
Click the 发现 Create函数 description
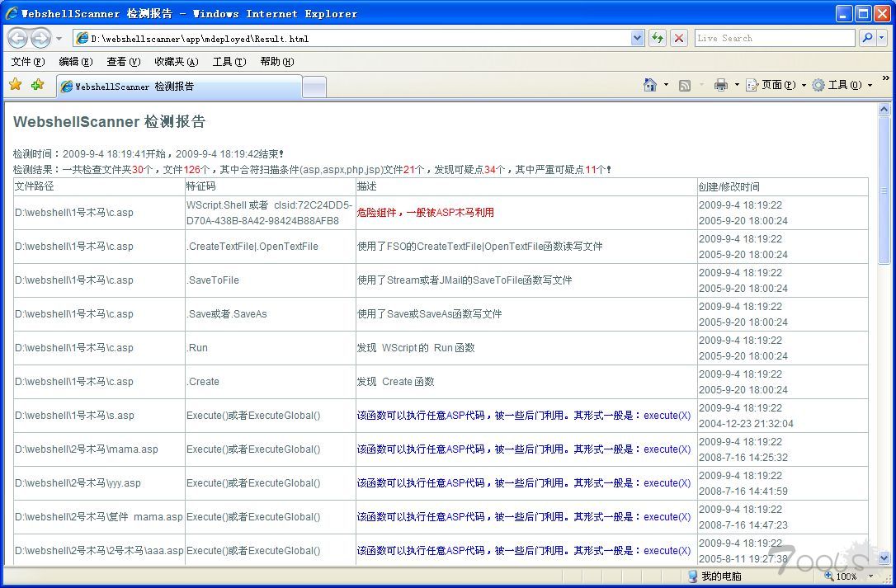tap(396, 381)
